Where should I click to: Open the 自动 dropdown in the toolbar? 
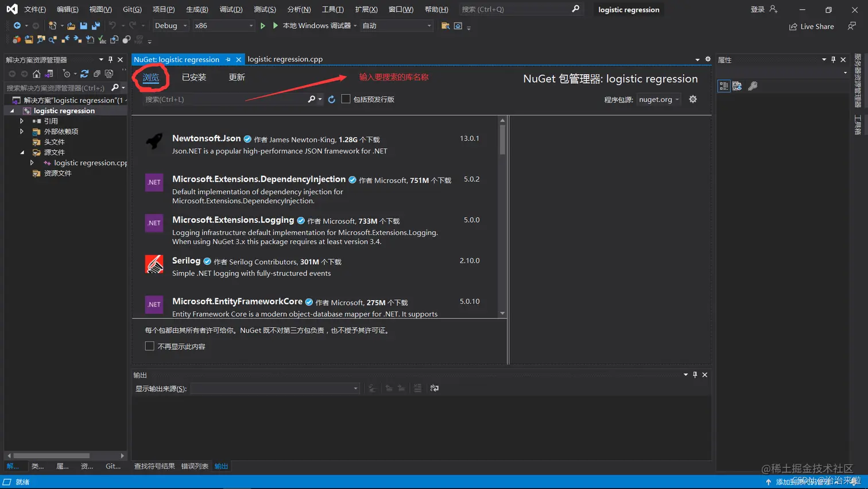click(x=396, y=25)
